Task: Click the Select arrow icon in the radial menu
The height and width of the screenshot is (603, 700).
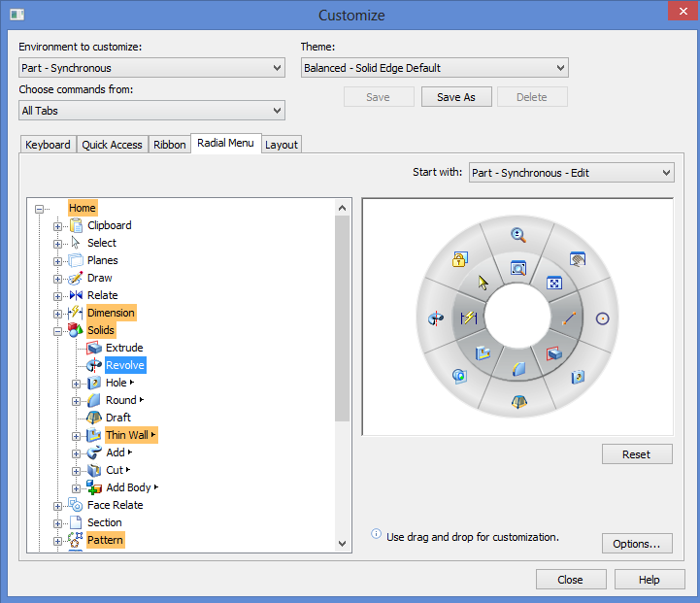Action: (483, 283)
